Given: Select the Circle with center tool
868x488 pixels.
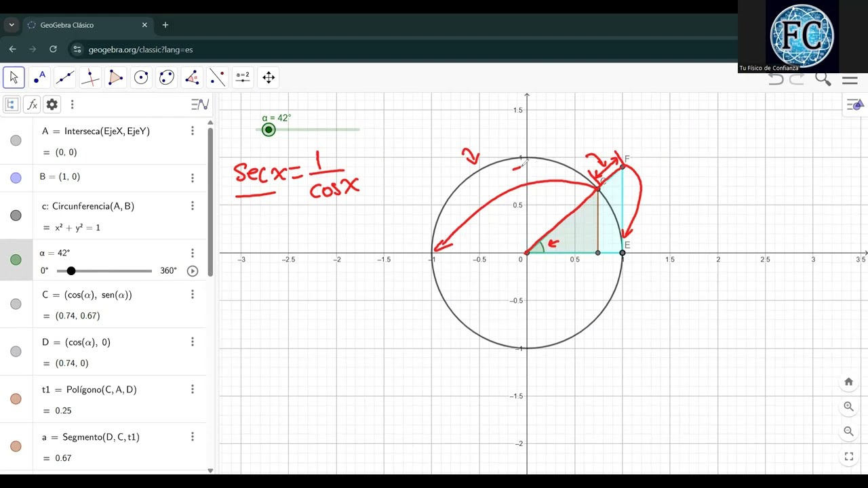Looking at the screenshot, I should [x=141, y=77].
